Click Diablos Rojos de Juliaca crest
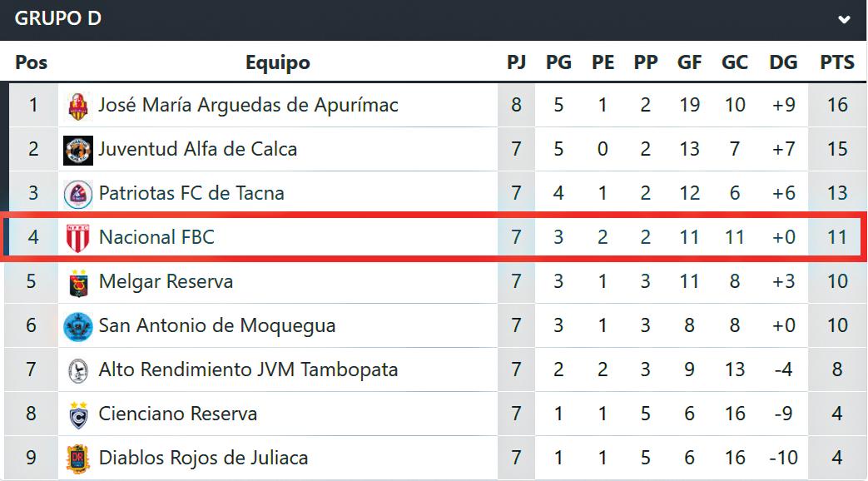The height and width of the screenshot is (481, 868). (x=78, y=459)
